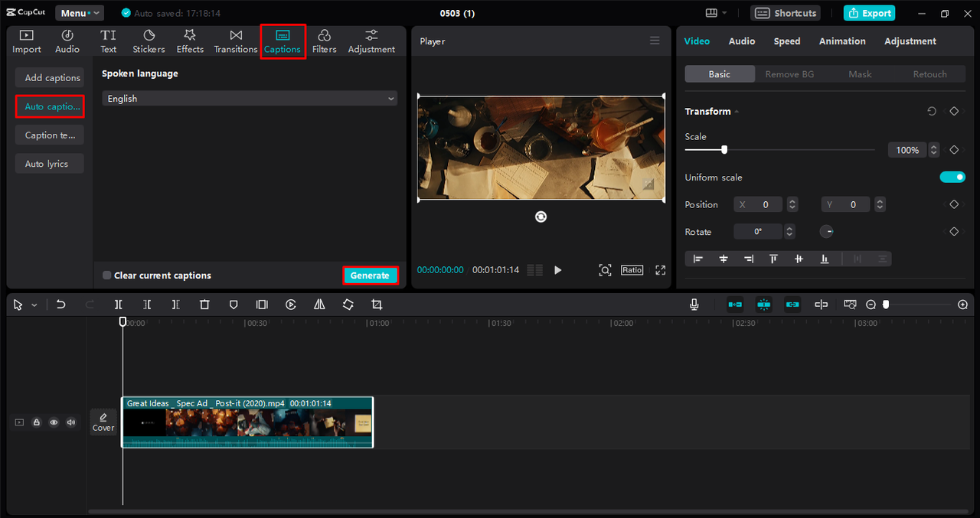Viewport: 980px width, 518px height.
Task: Click the trash Delete icon
Action: (x=204, y=305)
